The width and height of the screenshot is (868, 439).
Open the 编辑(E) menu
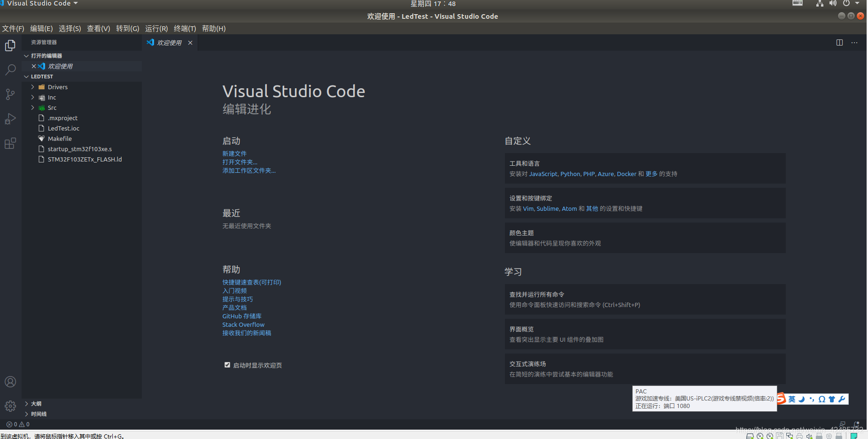click(41, 29)
